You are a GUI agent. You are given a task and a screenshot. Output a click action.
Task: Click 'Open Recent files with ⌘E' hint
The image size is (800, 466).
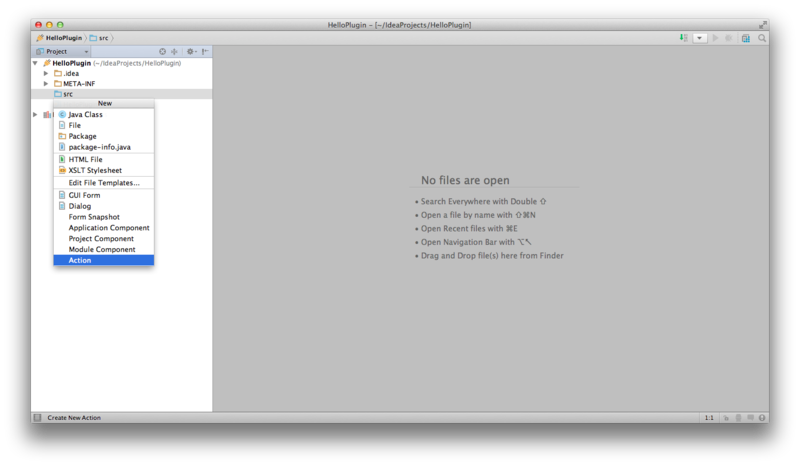(469, 229)
